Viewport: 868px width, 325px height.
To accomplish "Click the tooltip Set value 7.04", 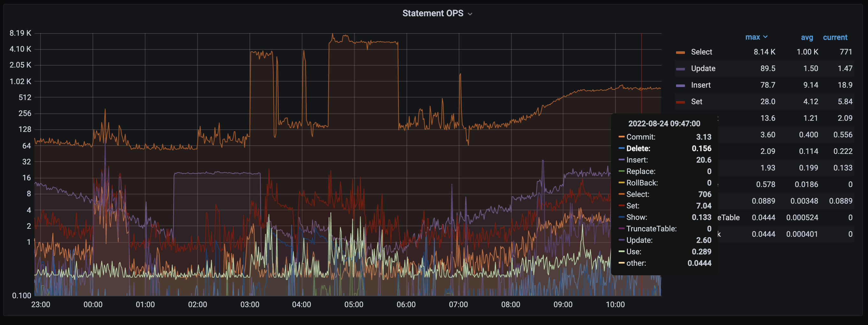I will click(703, 206).
